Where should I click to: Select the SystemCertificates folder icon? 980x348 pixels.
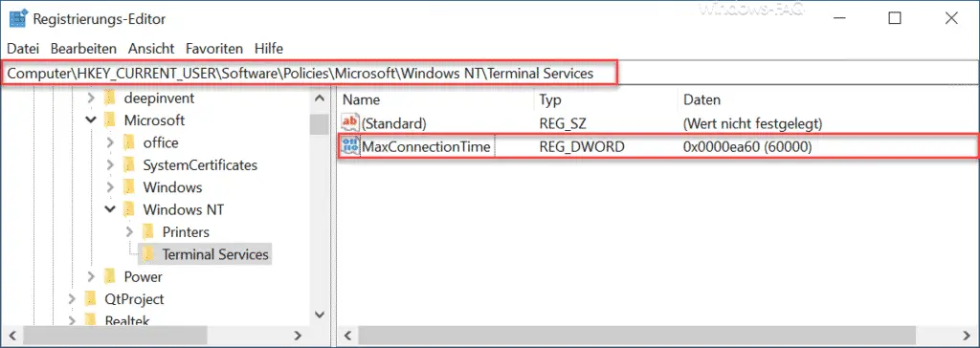129,165
